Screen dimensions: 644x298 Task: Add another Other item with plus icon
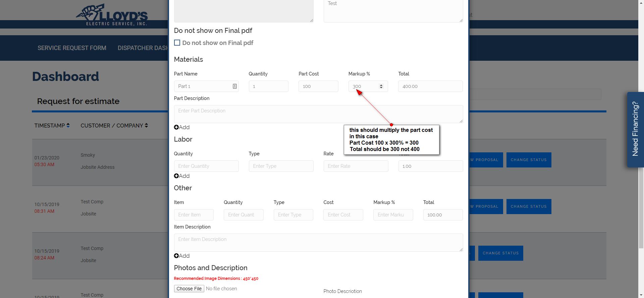pyautogui.click(x=176, y=256)
